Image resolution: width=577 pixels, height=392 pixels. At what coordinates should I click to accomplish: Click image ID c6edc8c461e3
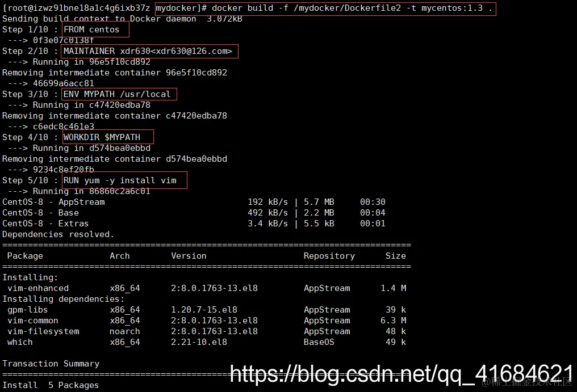coord(63,127)
